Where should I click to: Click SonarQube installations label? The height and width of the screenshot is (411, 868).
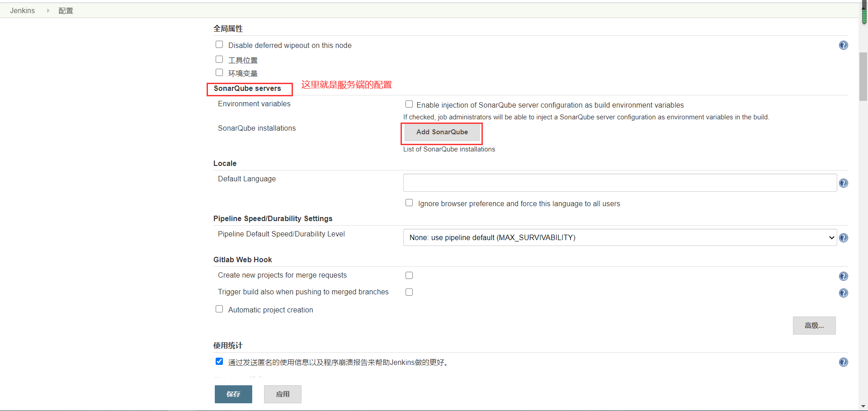pos(257,128)
